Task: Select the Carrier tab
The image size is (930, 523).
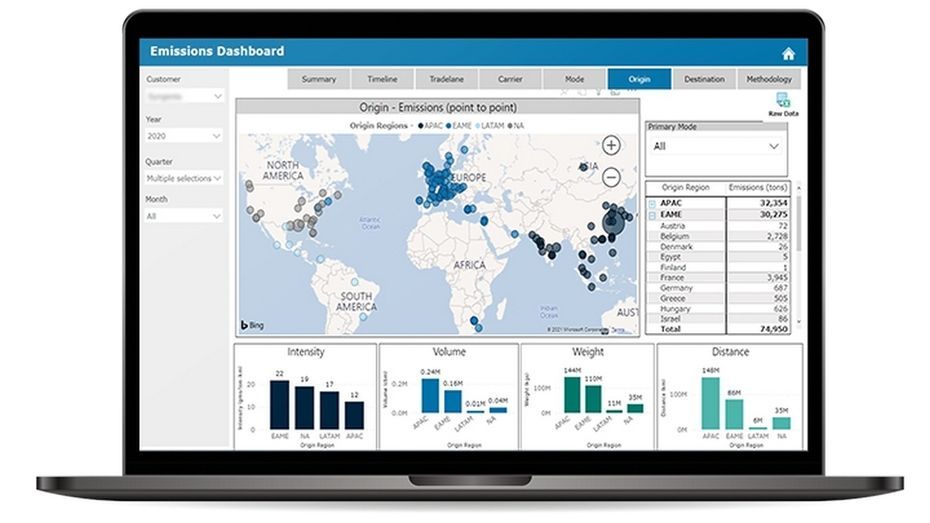Action: [510, 79]
